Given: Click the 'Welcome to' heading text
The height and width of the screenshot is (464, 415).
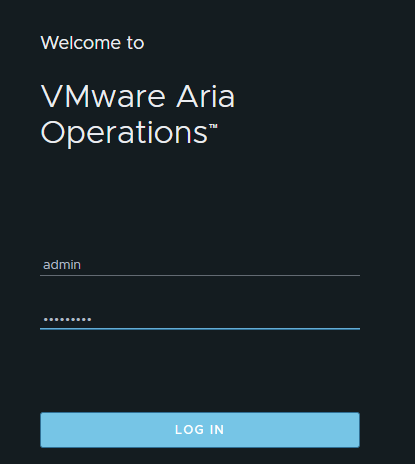Looking at the screenshot, I should tap(92, 43).
